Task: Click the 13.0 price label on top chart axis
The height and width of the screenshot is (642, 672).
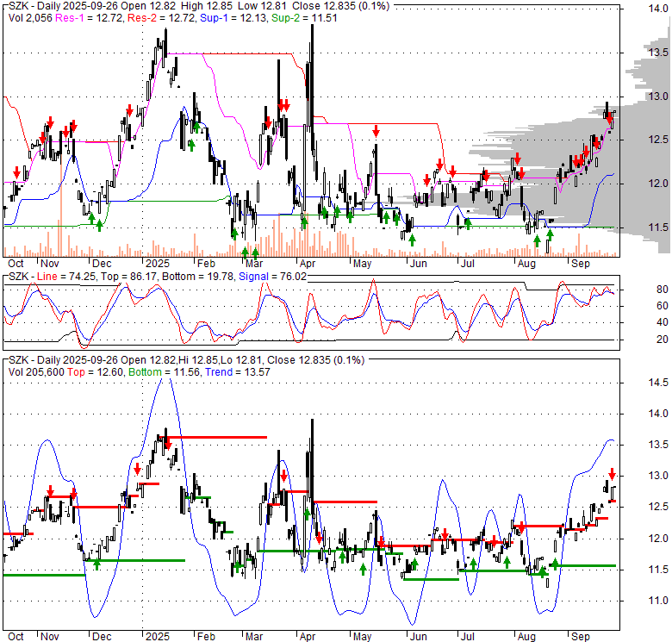Action: coord(658,96)
